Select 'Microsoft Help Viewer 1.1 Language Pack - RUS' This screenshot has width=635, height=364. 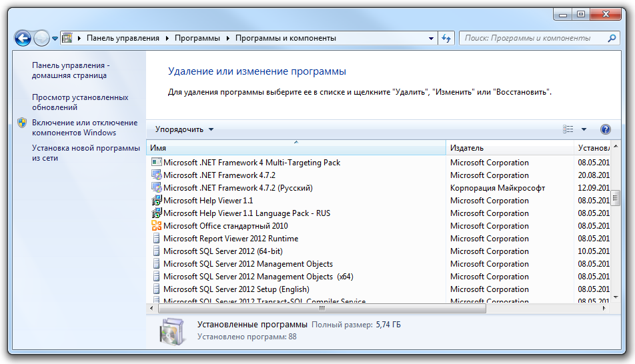pos(247,213)
